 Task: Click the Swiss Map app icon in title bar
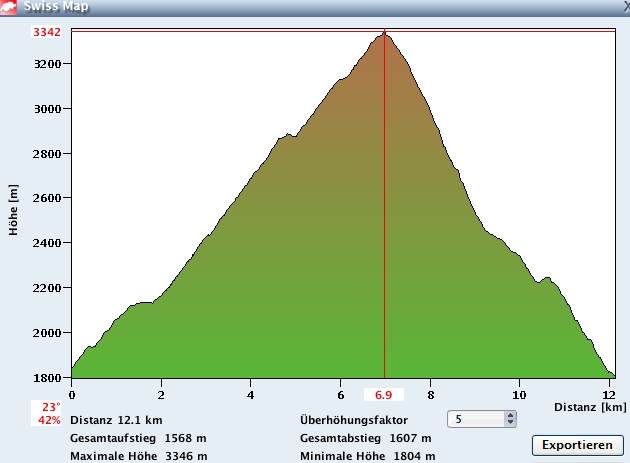click(x=10, y=7)
